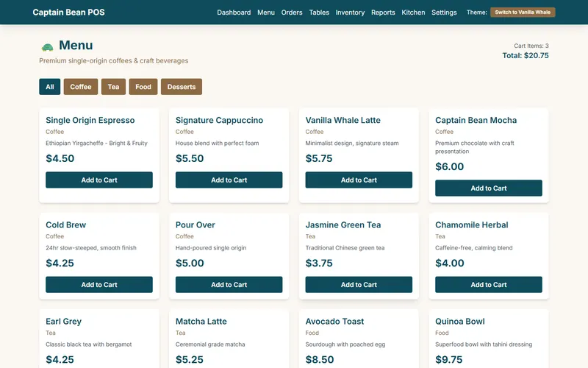Image resolution: width=588 pixels, height=368 pixels.
Task: Click '24hr slow-steeped, smooth finish' description
Action: [91, 248]
